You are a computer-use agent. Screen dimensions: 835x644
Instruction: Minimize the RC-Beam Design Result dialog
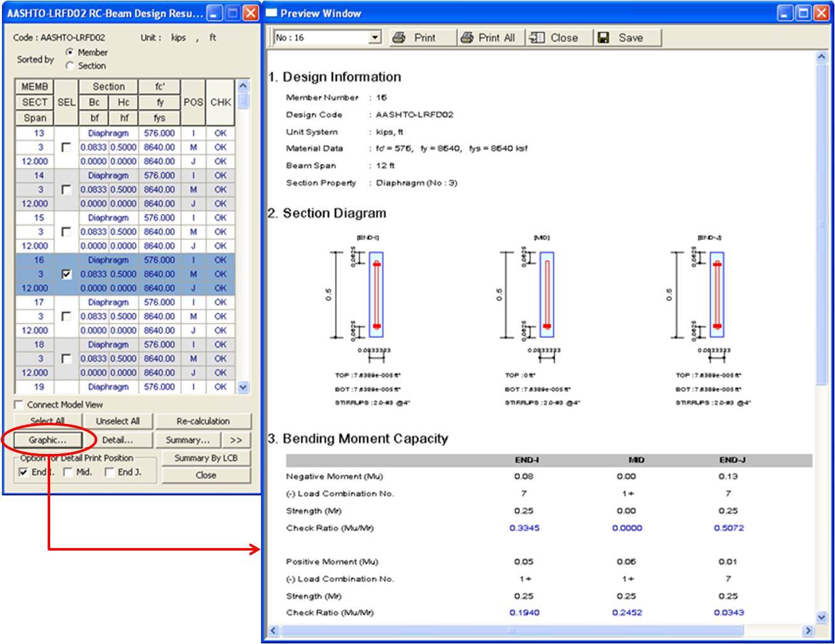(x=215, y=13)
